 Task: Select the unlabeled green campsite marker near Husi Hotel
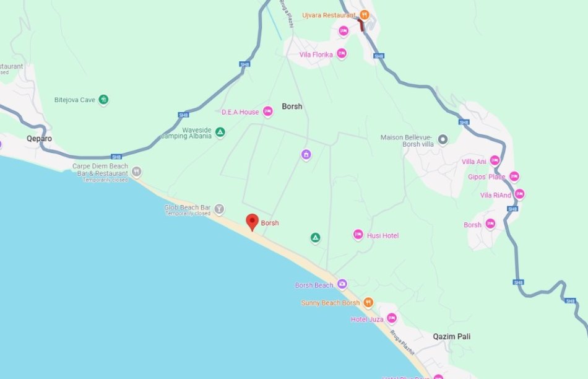pyautogui.click(x=316, y=238)
